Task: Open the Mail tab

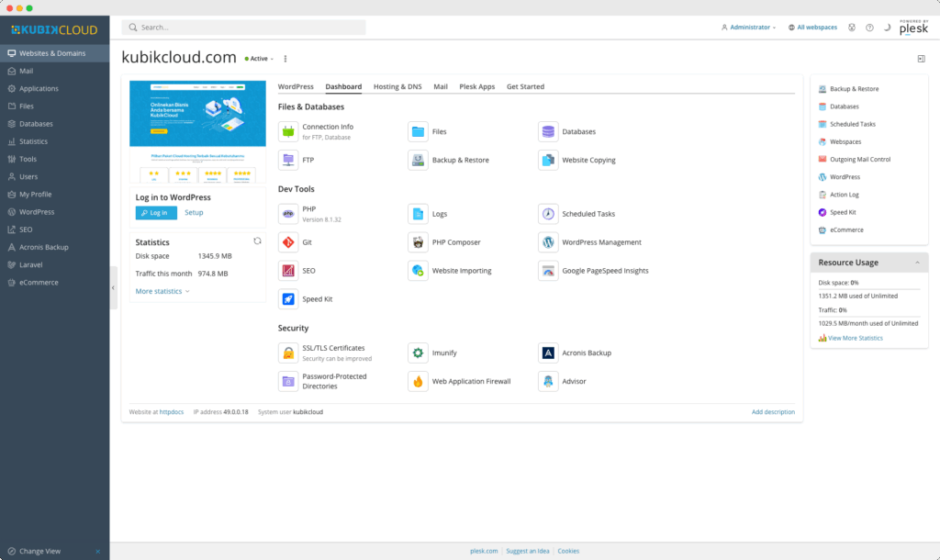Action: click(x=441, y=87)
